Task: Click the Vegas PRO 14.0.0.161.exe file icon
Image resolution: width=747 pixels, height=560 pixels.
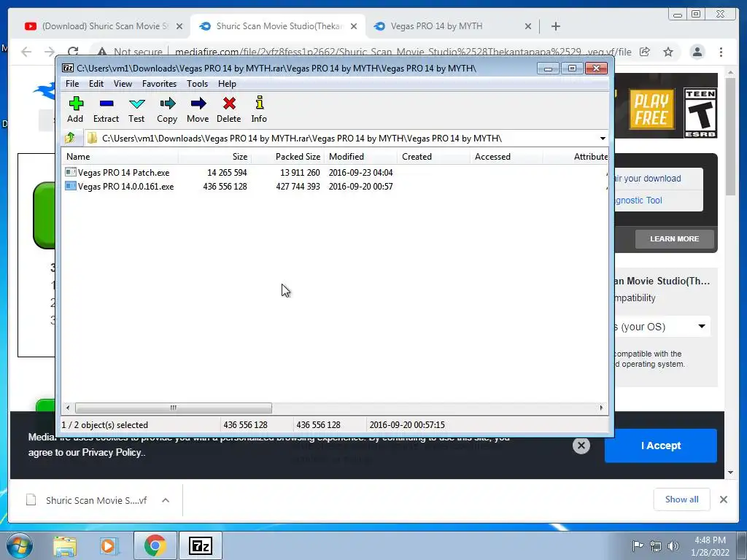Action: pyautogui.click(x=71, y=186)
